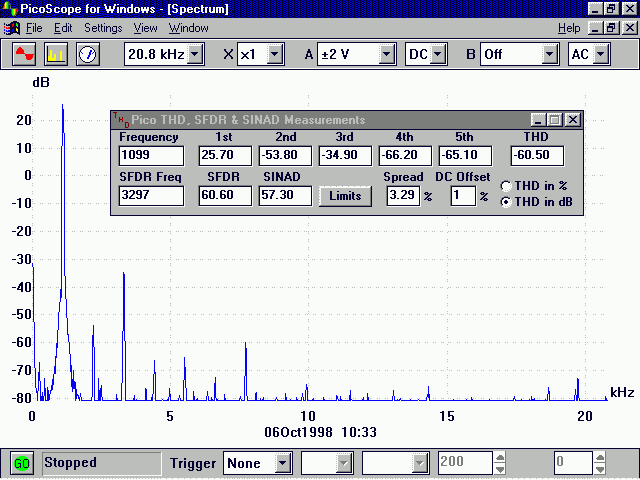Click the SFDR value 60.60
Image resolution: width=640 pixels, height=480 pixels.
pos(225,196)
